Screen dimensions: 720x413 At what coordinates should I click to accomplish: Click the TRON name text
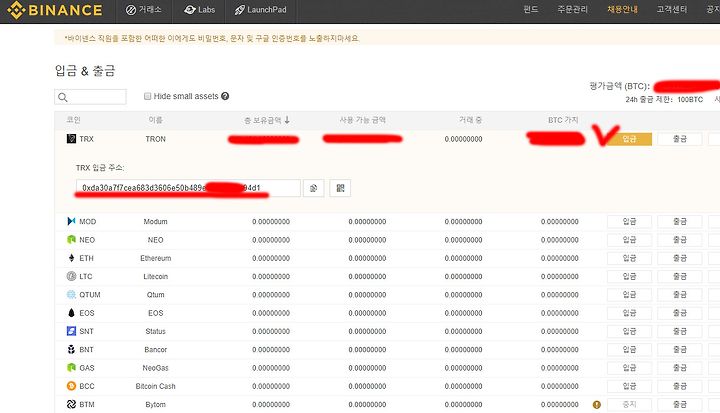pyautogui.click(x=156, y=139)
